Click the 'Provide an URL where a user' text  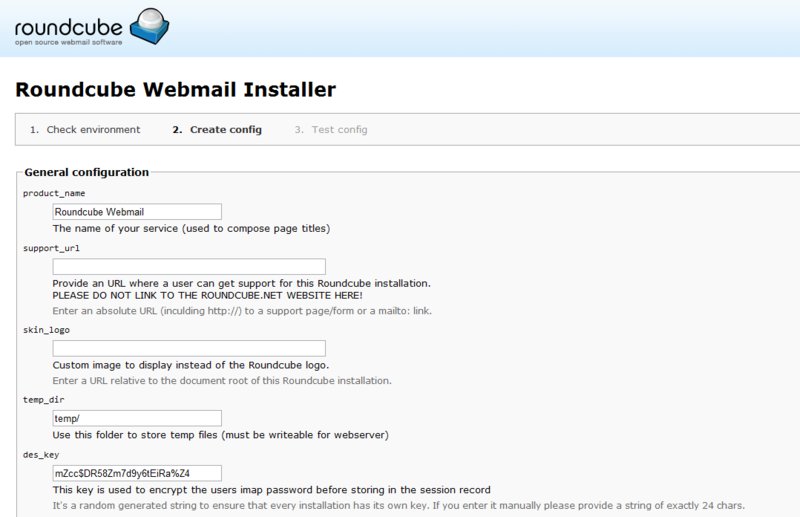coord(242,283)
